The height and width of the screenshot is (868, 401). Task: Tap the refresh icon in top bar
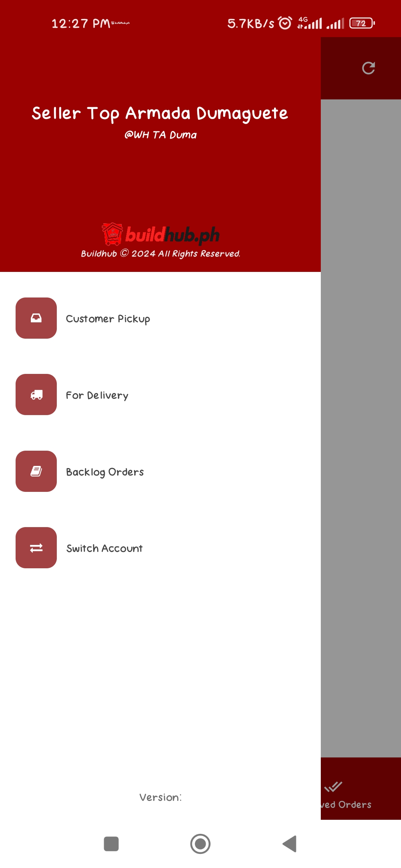(x=368, y=68)
